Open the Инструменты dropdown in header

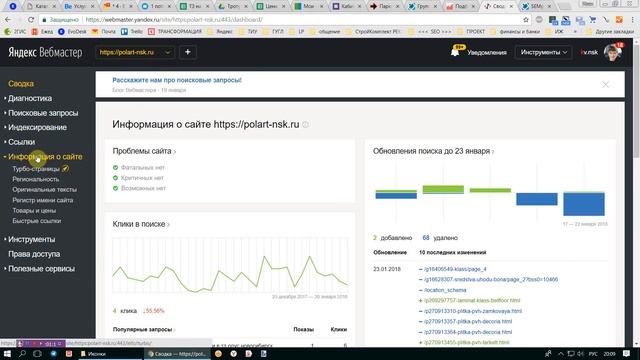click(x=543, y=52)
